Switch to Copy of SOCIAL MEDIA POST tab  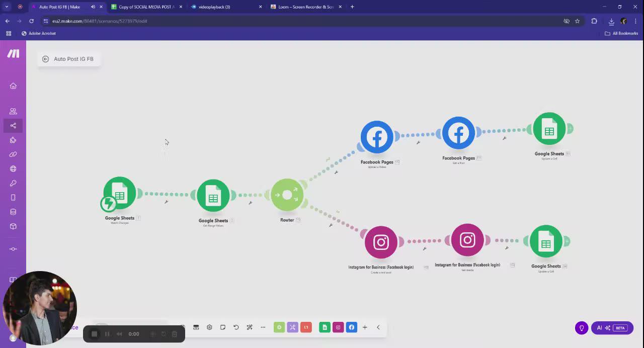(x=146, y=7)
